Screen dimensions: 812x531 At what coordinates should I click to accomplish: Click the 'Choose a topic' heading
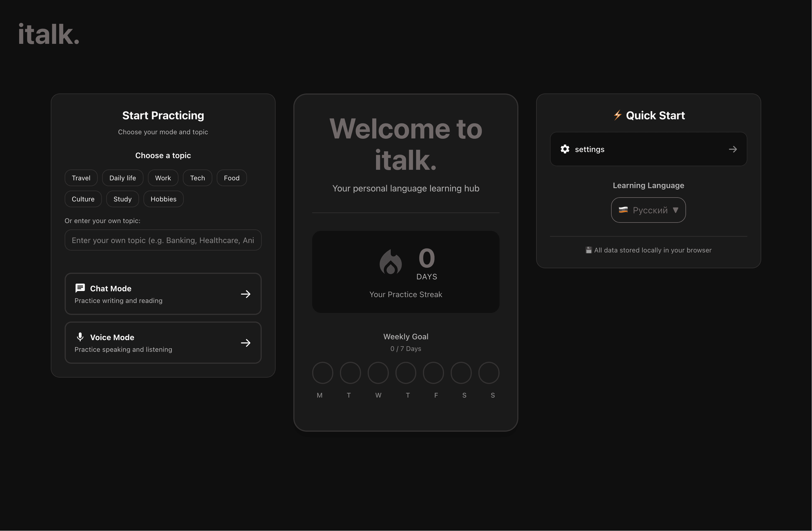(163, 156)
